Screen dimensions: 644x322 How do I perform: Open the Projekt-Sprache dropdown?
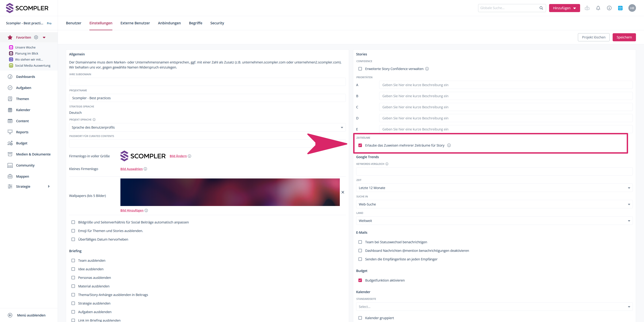point(207,127)
